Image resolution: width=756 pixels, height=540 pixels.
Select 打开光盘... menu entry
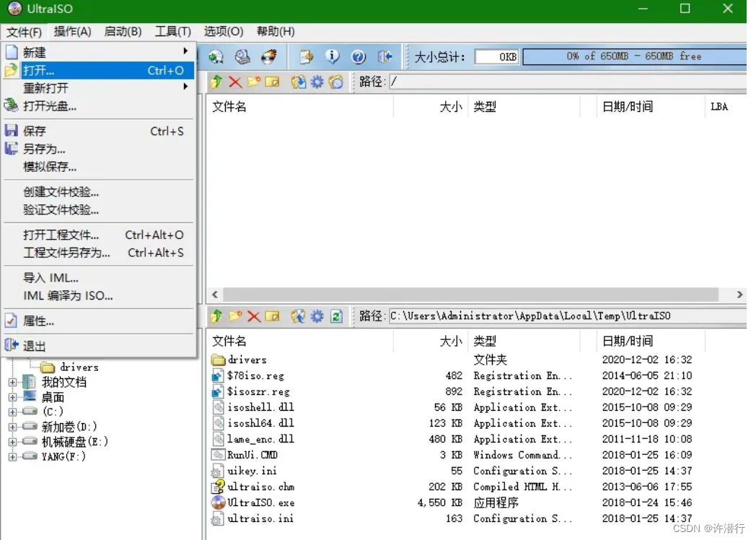98,105
